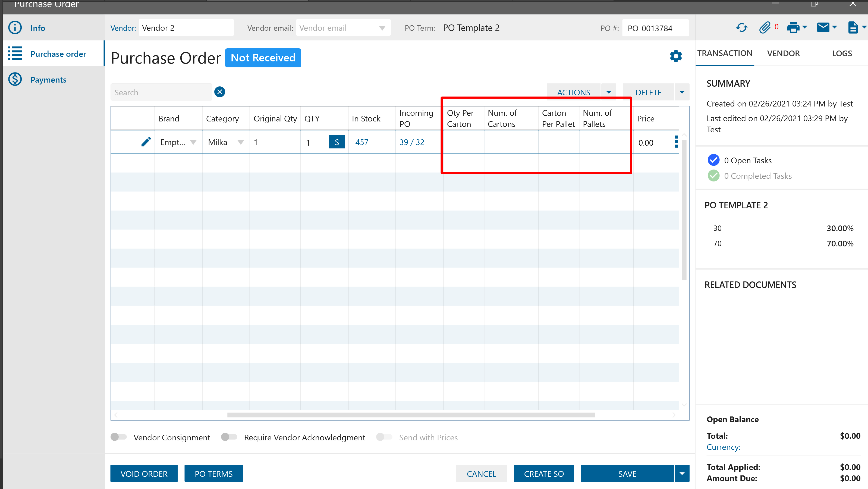Image resolution: width=868 pixels, height=489 pixels.
Task: Click the blue S button in QTY
Action: (336, 142)
